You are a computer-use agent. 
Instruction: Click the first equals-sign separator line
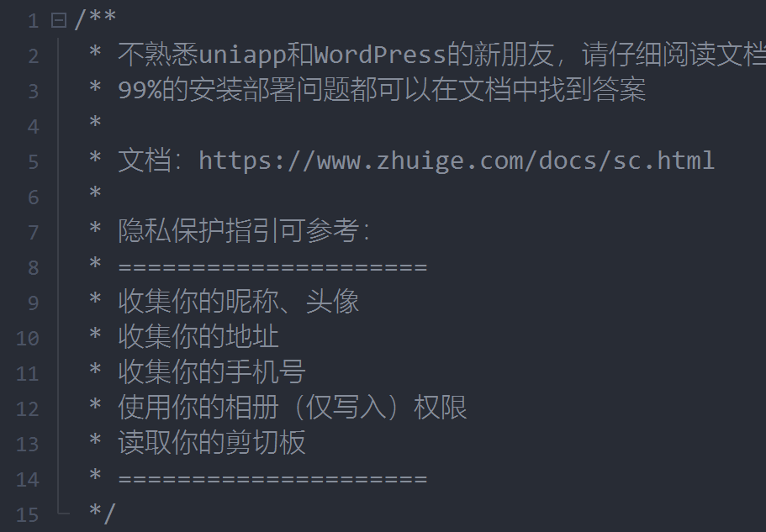click(x=272, y=267)
